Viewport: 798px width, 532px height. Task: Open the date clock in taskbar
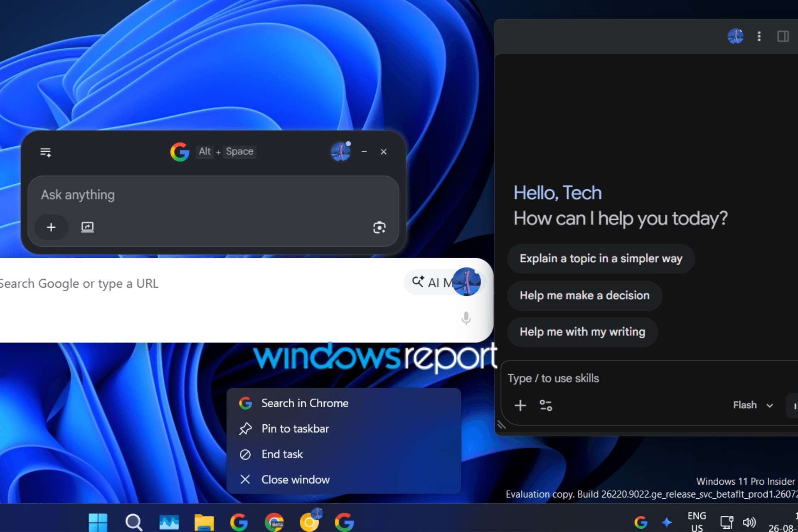783,522
